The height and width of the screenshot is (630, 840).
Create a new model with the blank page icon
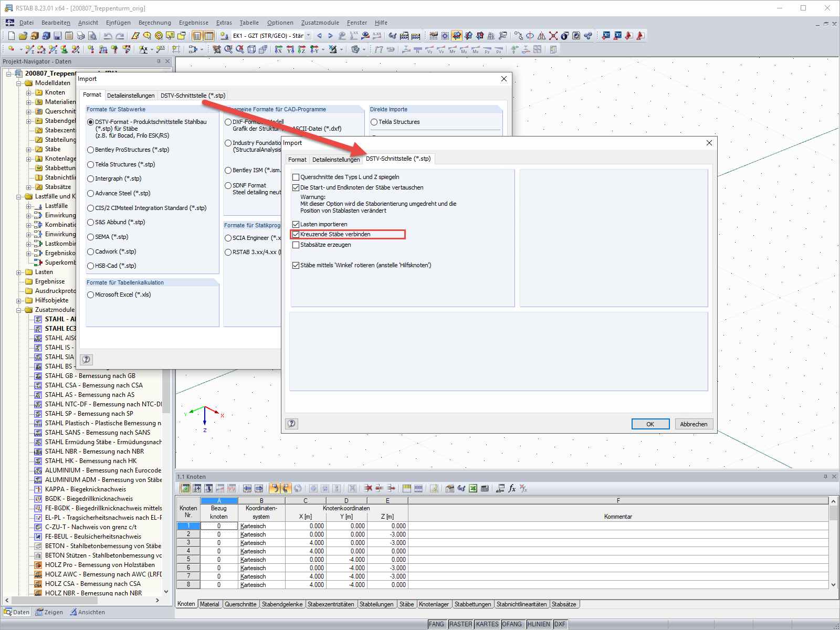point(12,36)
